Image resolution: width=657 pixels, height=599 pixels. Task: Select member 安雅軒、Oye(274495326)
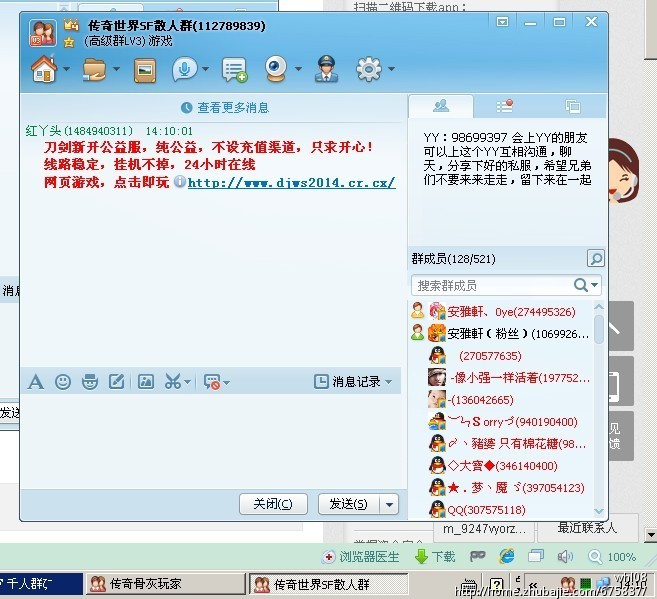(501, 312)
